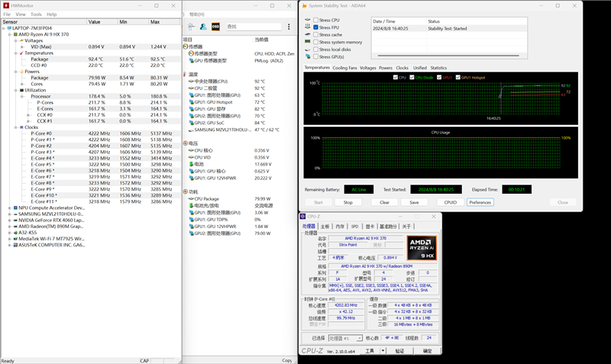Image resolution: width=611 pixels, height=364 pixels.
Task: Expand the CCX #0 utilization node
Action: coord(28,114)
